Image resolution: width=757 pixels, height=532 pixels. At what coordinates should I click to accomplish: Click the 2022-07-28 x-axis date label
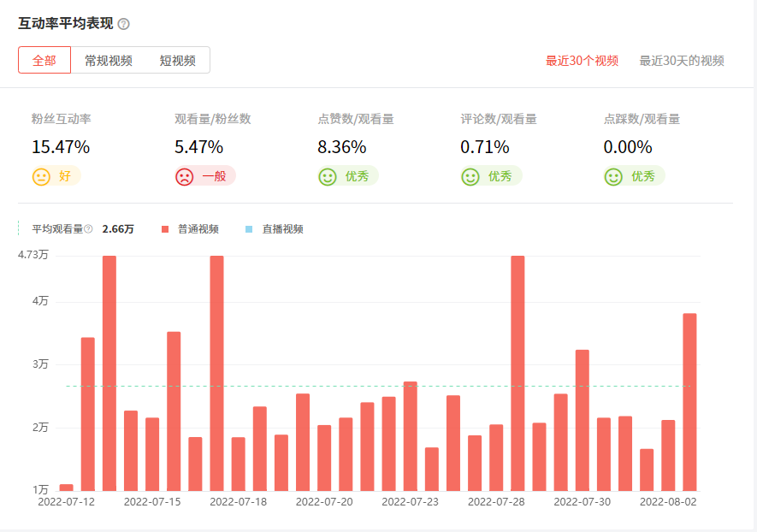pos(496,502)
